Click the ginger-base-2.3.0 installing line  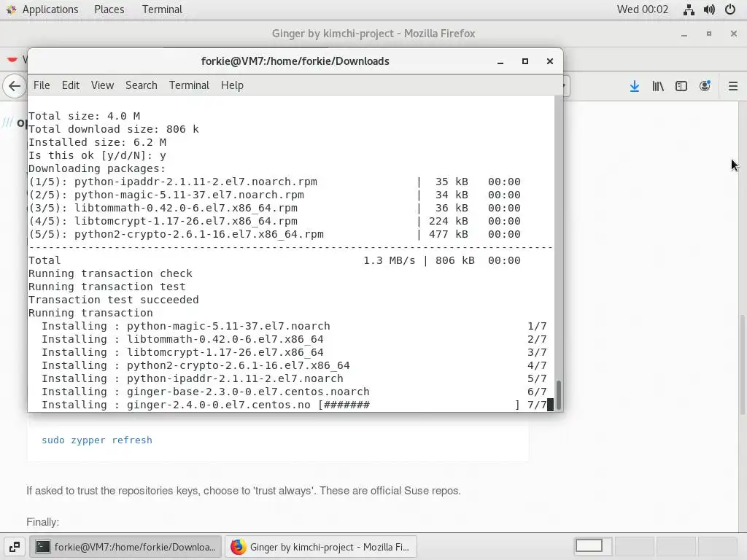pyautogui.click(x=294, y=392)
